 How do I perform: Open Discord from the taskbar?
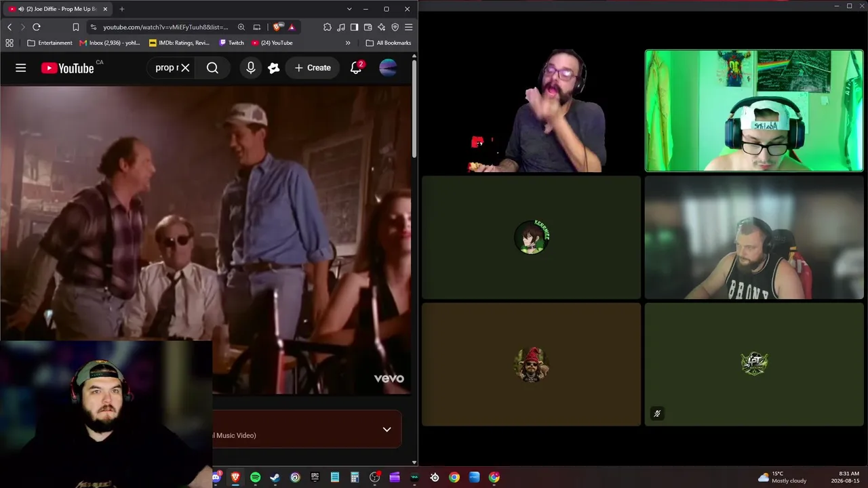tap(216, 477)
